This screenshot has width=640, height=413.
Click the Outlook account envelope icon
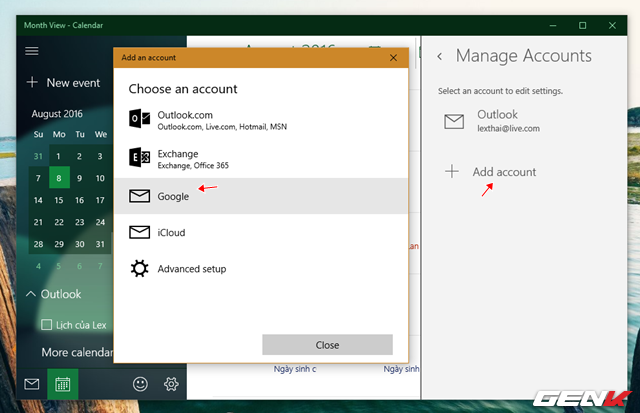454,121
